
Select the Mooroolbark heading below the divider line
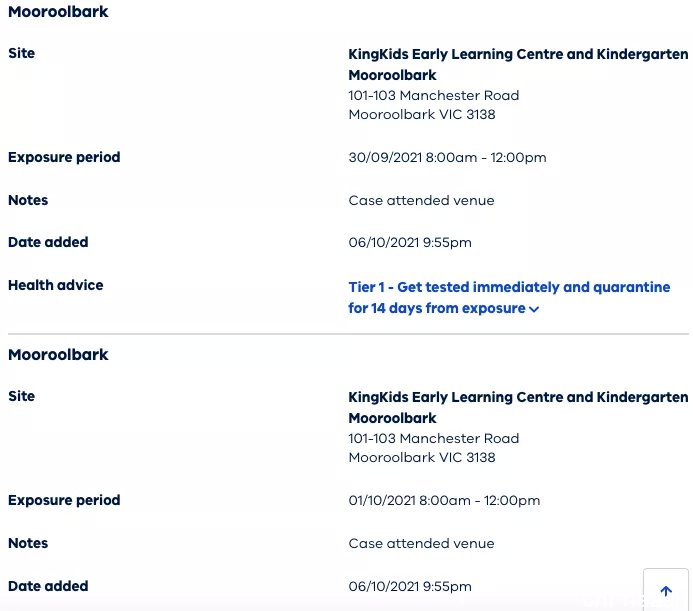click(58, 355)
